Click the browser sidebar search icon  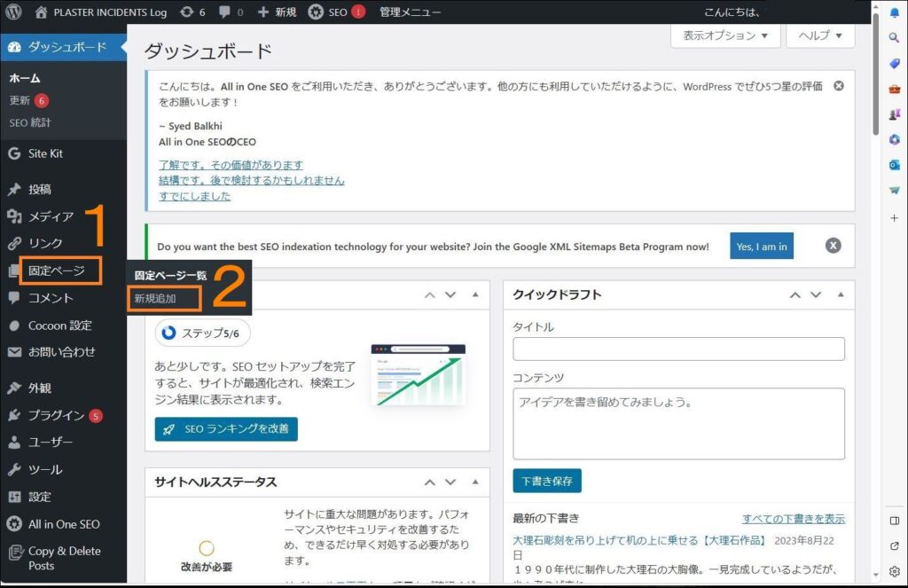(895, 37)
